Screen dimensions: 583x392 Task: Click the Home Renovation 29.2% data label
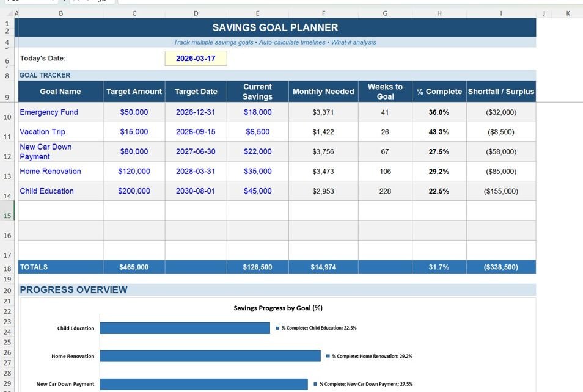click(x=372, y=356)
